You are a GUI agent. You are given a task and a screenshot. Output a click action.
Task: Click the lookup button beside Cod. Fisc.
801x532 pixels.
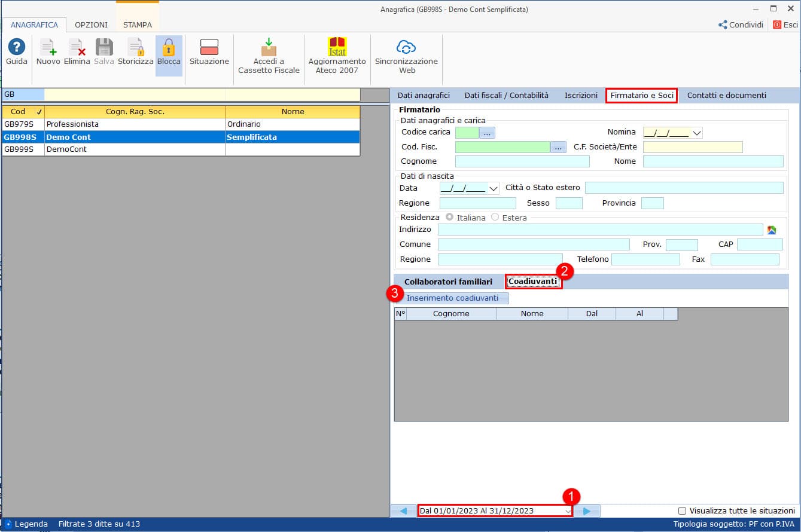point(558,147)
